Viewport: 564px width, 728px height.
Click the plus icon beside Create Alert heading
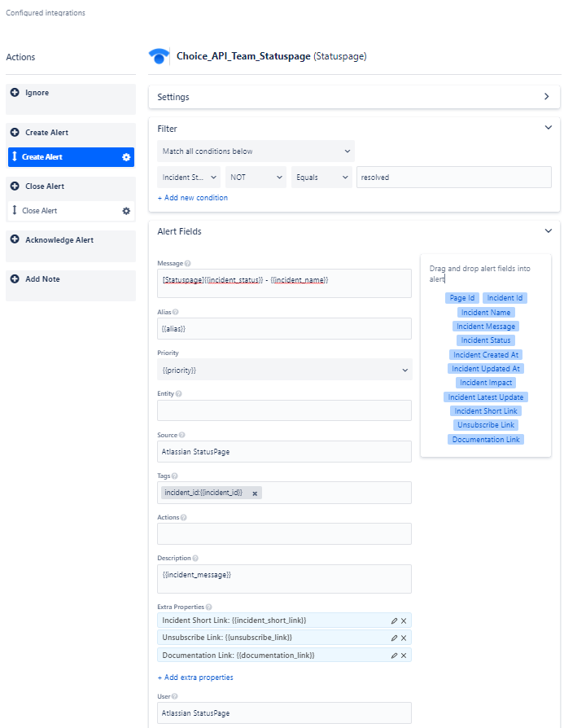click(x=15, y=132)
